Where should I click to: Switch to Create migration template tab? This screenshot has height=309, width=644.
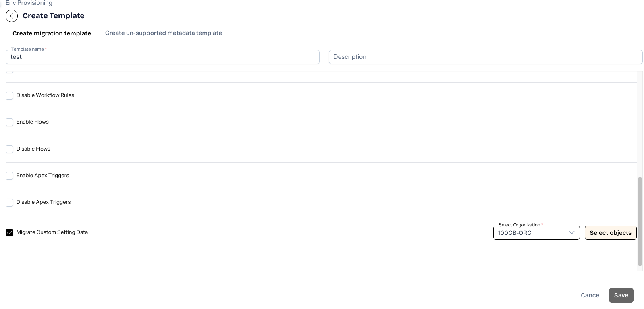pyautogui.click(x=52, y=33)
